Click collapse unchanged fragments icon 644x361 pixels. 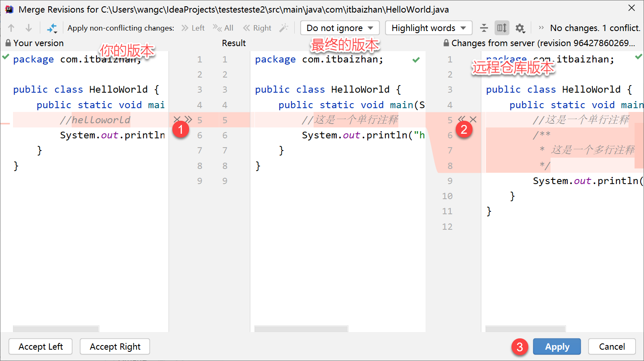[x=484, y=28]
